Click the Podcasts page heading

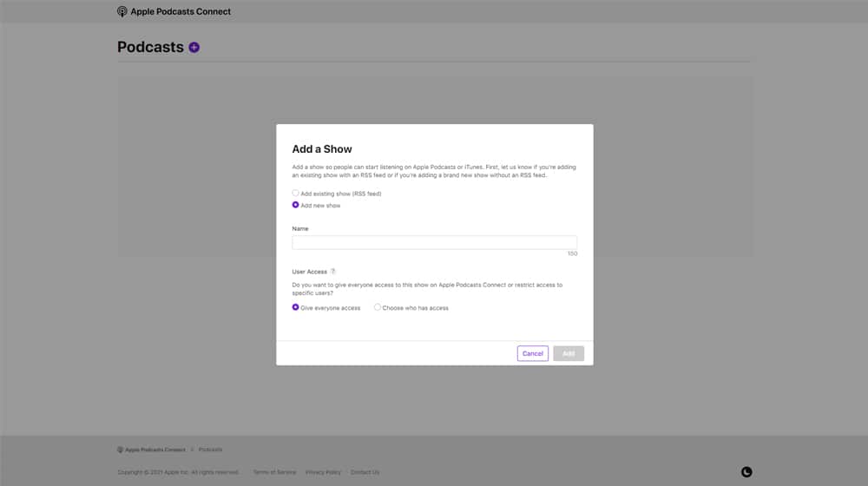click(x=150, y=48)
